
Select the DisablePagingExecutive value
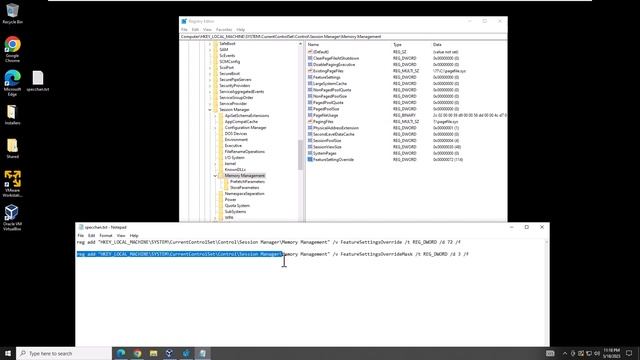[334, 64]
